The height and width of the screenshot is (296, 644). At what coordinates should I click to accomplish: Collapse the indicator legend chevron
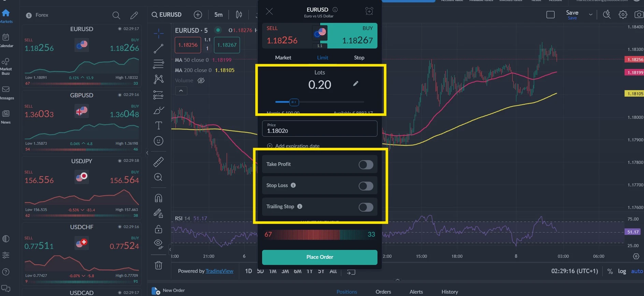click(x=181, y=91)
